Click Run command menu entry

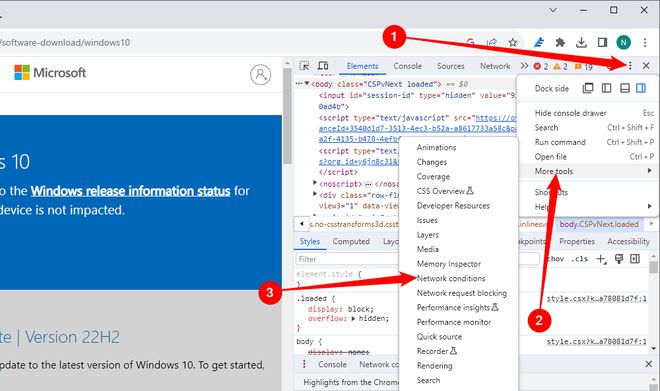560,142
